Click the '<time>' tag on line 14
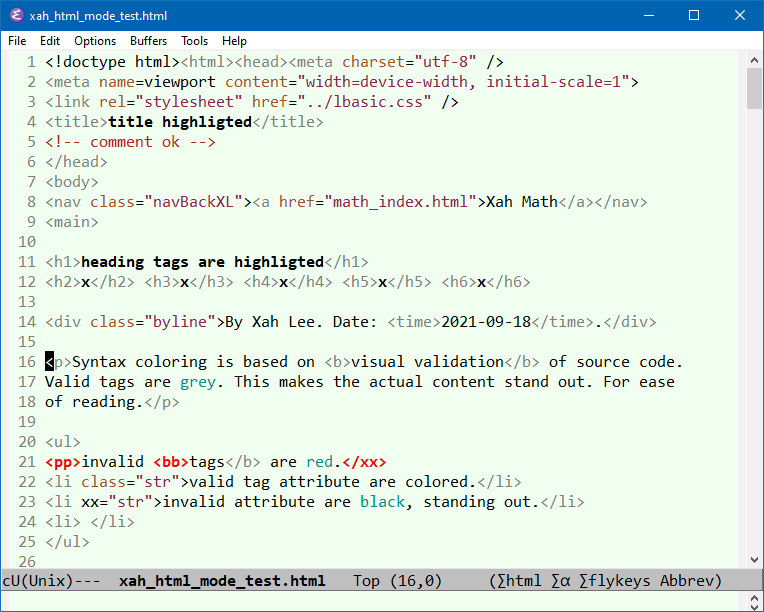Screen dimensions: 764x612 point(414,322)
